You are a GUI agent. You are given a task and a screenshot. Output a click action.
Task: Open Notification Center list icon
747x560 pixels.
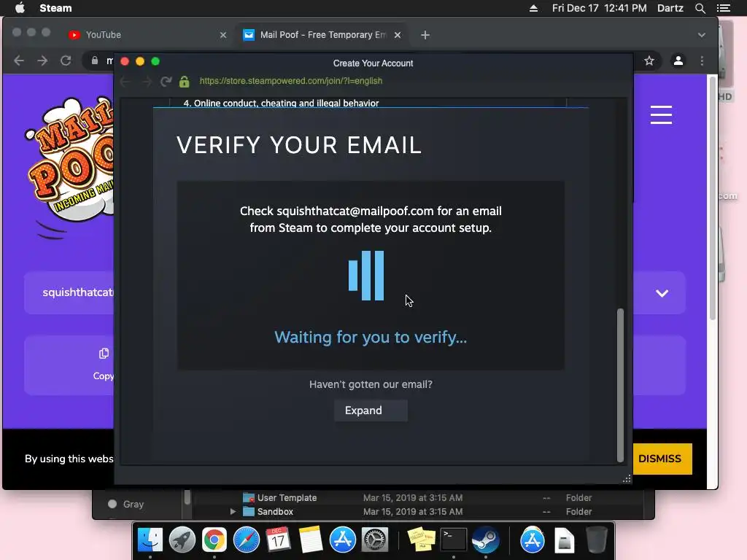(723, 8)
